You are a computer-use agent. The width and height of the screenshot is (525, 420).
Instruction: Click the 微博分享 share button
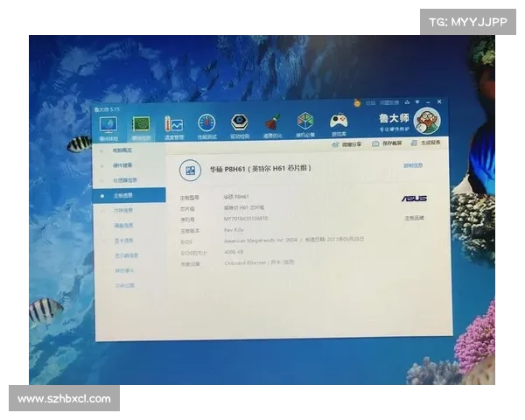(x=350, y=143)
